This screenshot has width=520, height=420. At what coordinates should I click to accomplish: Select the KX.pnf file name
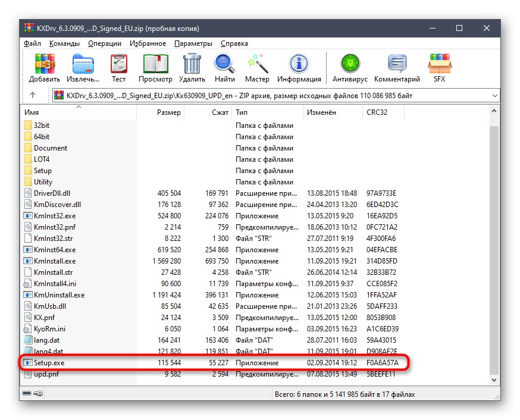(x=44, y=317)
